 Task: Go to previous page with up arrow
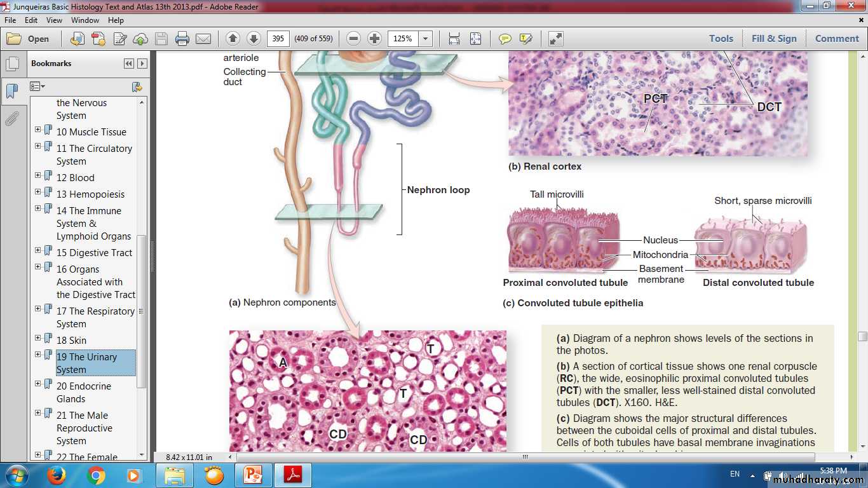point(233,39)
